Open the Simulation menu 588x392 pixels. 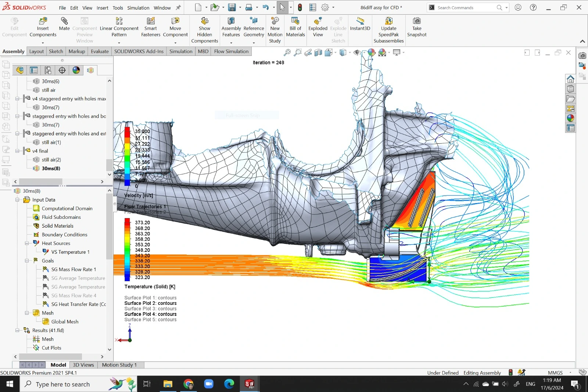[138, 8]
